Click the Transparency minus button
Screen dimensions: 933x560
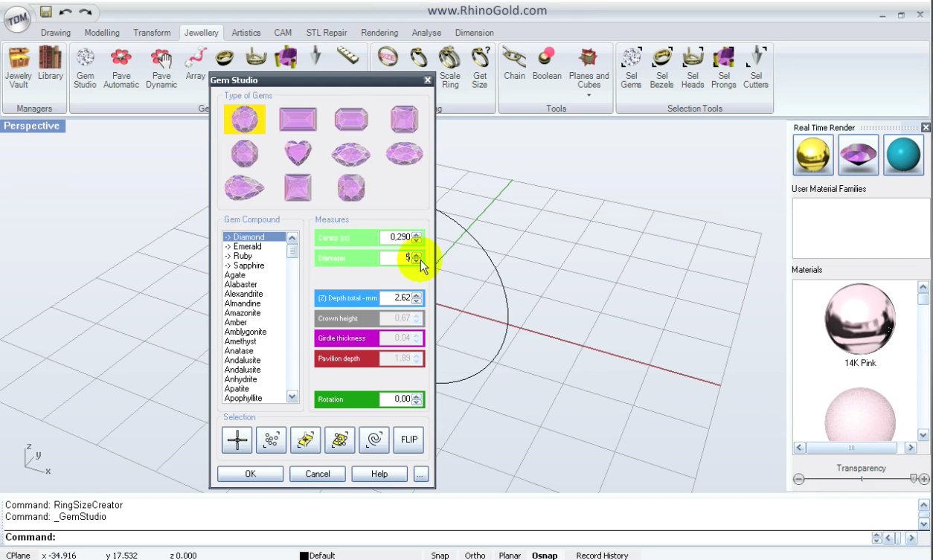(x=798, y=479)
